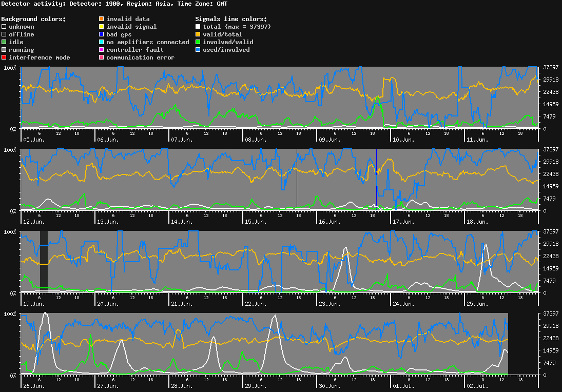
Task: Click the 'communication error' legend label
Action: pos(141,57)
